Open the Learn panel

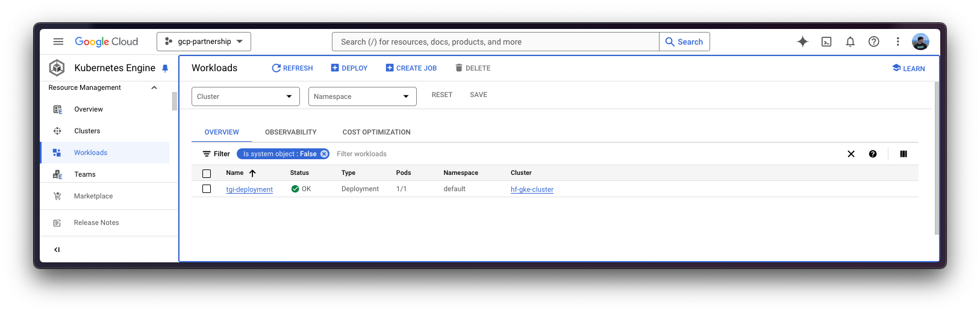908,68
